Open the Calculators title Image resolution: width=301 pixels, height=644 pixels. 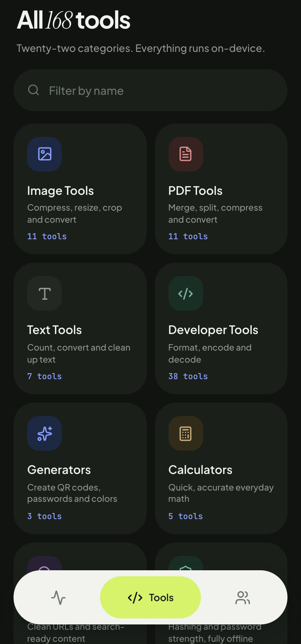point(201,470)
